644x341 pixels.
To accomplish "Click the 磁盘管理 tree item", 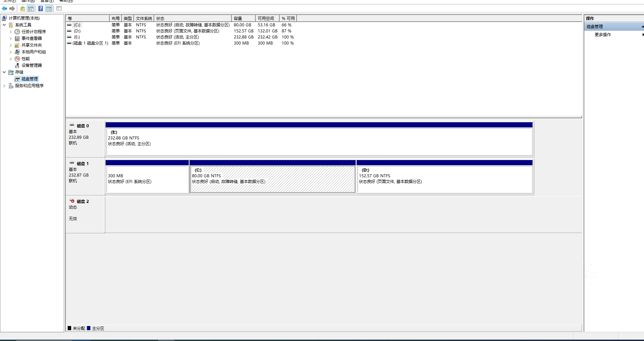I will (29, 79).
